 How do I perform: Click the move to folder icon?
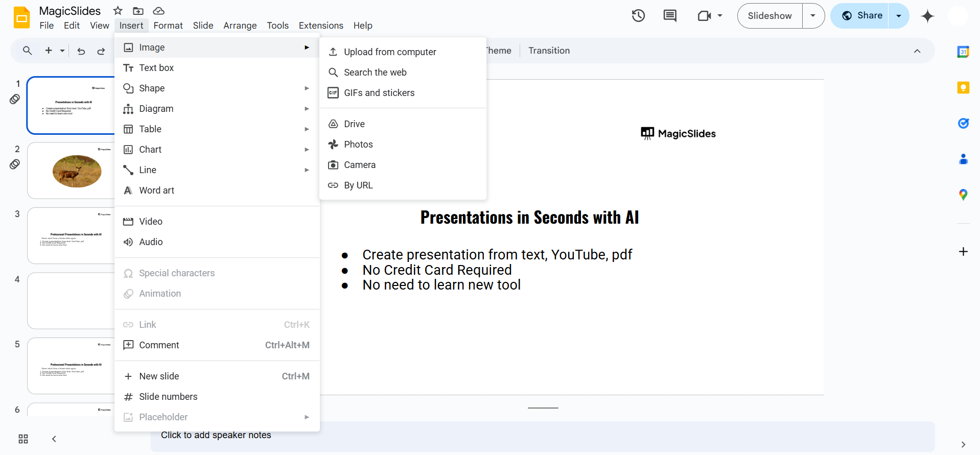click(138, 11)
